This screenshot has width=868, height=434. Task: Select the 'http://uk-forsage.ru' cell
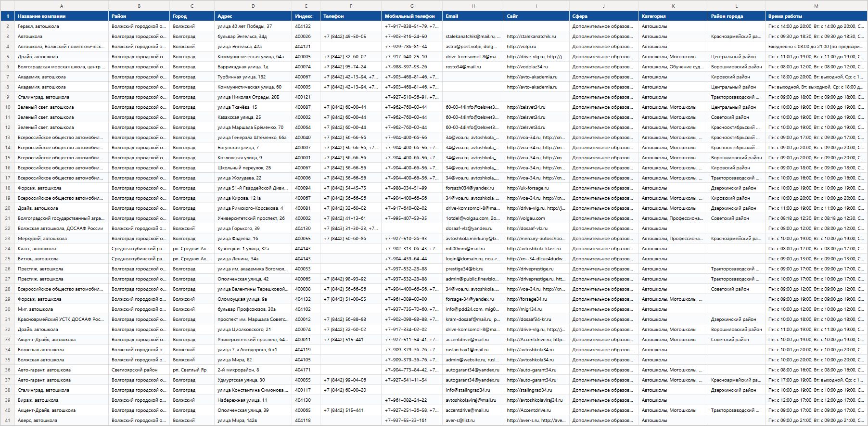(536, 188)
